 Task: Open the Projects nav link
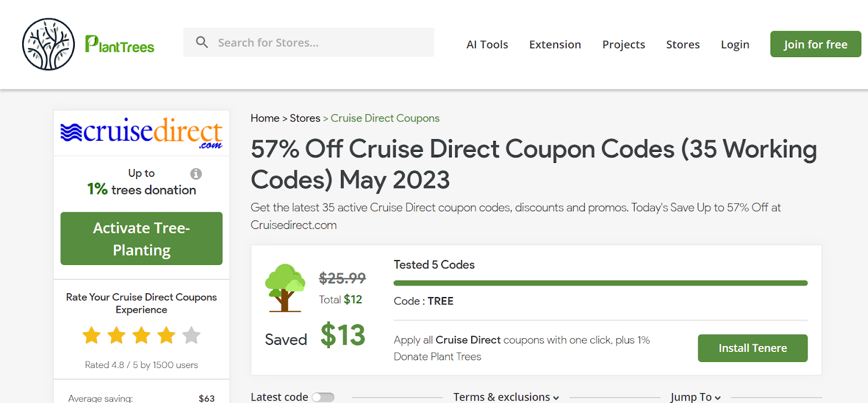(624, 44)
